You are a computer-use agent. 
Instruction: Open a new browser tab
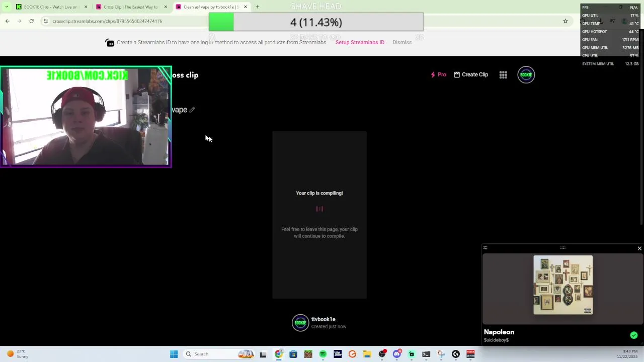(257, 7)
